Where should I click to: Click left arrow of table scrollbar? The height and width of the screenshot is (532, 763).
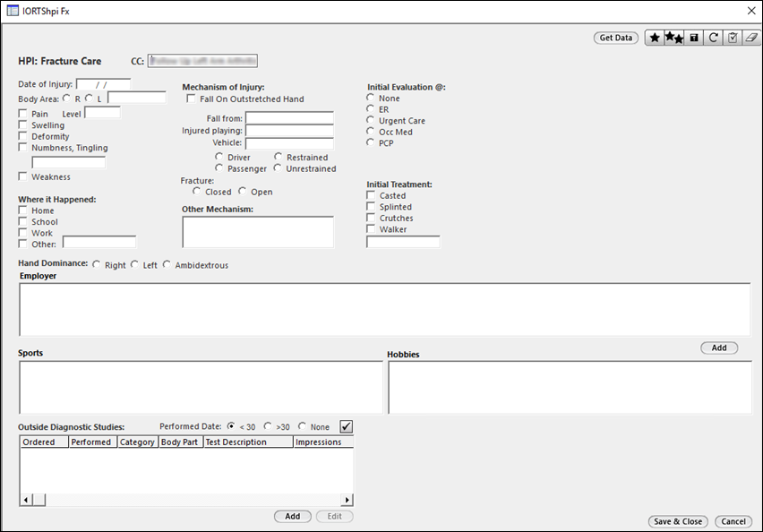click(26, 500)
